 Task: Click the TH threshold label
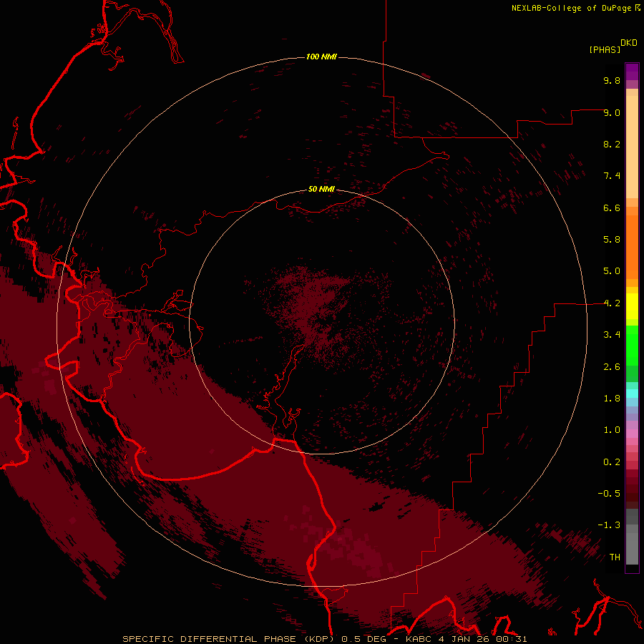click(615, 557)
